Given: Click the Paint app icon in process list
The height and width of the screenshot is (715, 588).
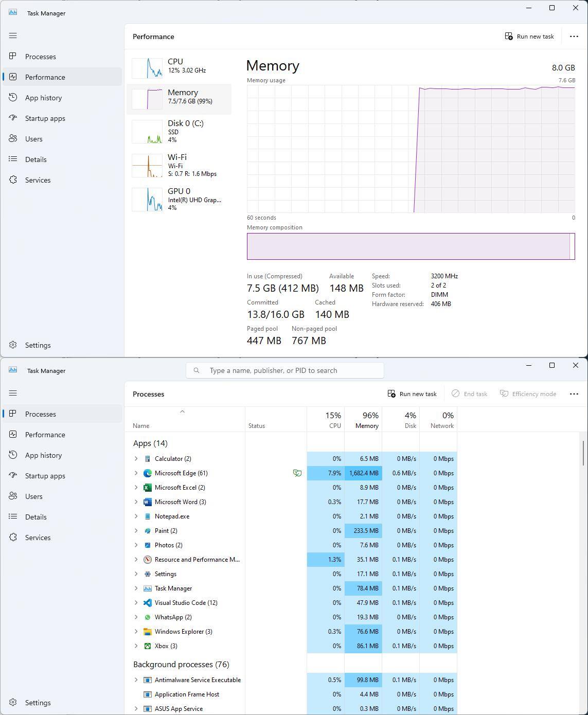Looking at the screenshot, I should point(148,531).
